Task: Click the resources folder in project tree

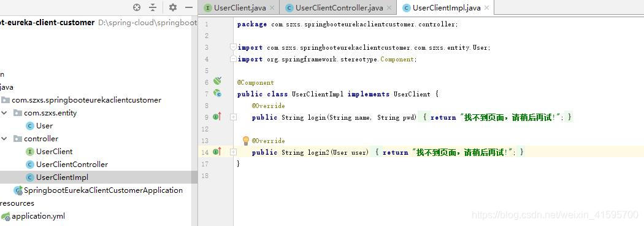Action: coord(17,203)
